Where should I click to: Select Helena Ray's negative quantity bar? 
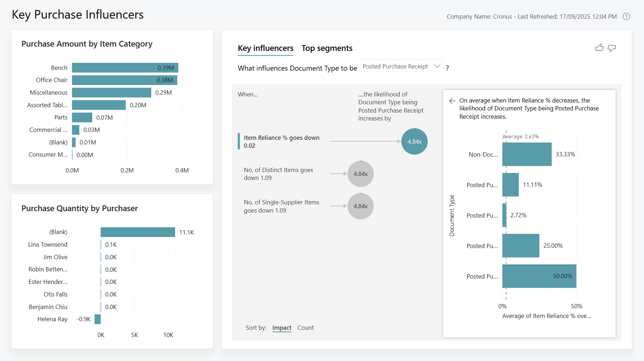coord(97,319)
